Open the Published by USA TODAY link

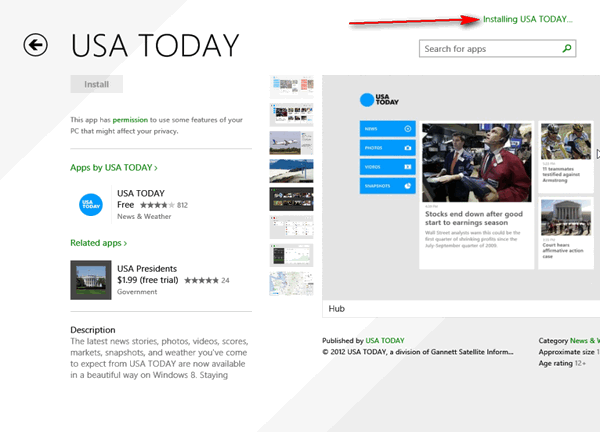[x=385, y=341]
